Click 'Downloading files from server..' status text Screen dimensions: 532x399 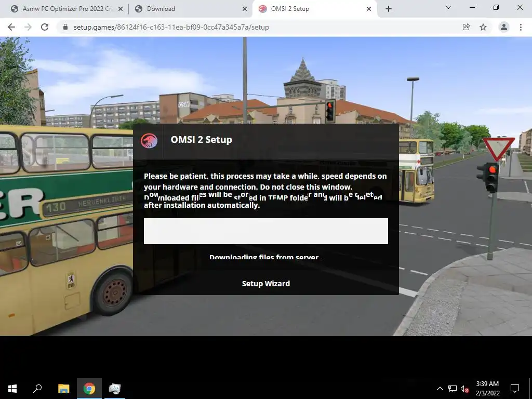265,257
